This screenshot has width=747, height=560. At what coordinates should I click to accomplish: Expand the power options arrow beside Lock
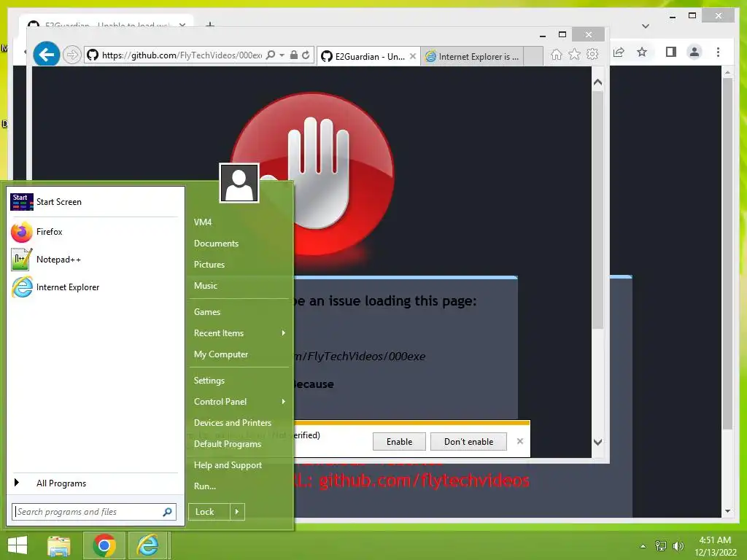click(x=237, y=512)
